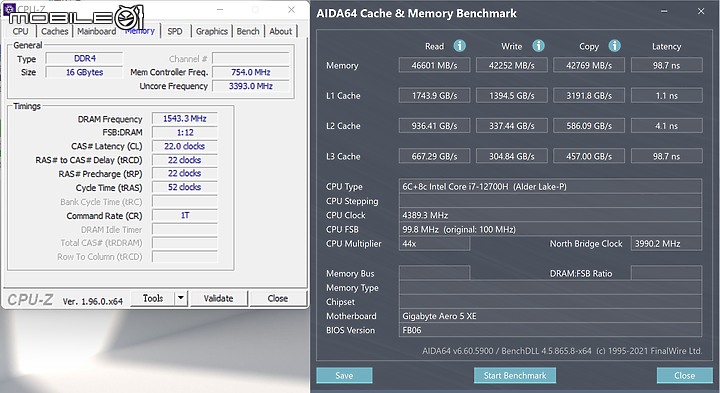Click the L1 Cache Write value 1394.5 GB/s
Image resolution: width=720 pixels, height=393 pixels.
pyautogui.click(x=512, y=95)
